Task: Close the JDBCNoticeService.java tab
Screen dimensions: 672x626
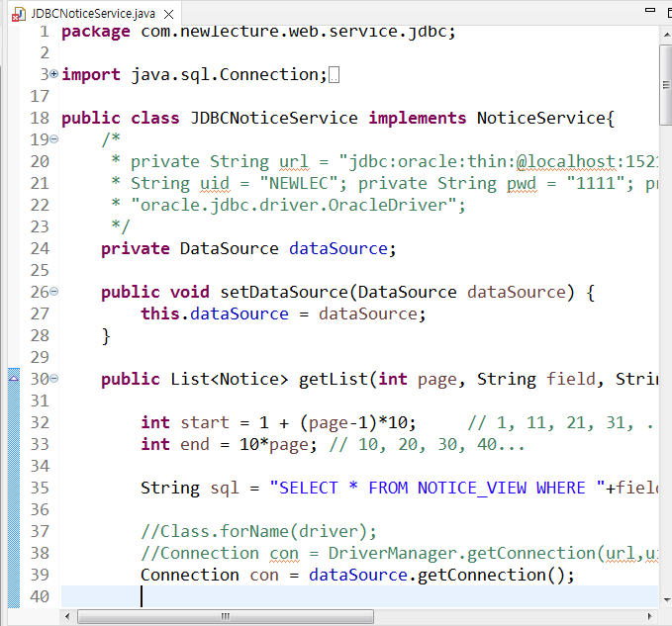Action: click(169, 14)
